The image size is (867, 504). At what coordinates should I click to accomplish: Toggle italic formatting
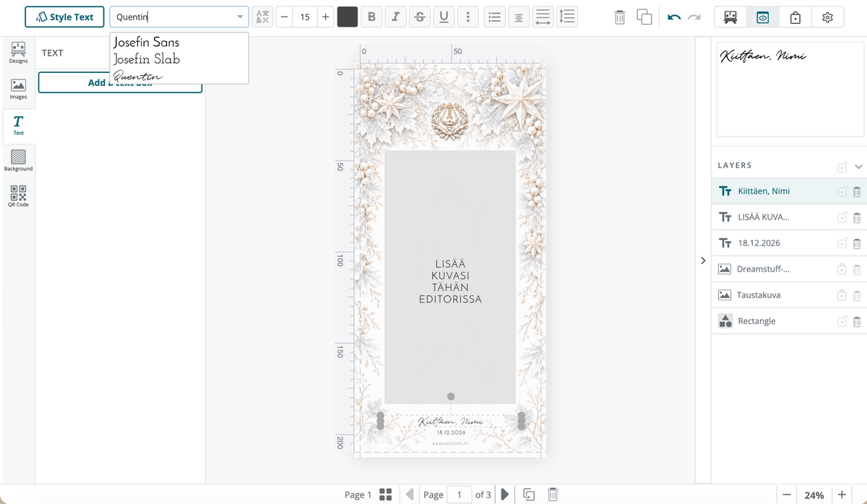395,17
